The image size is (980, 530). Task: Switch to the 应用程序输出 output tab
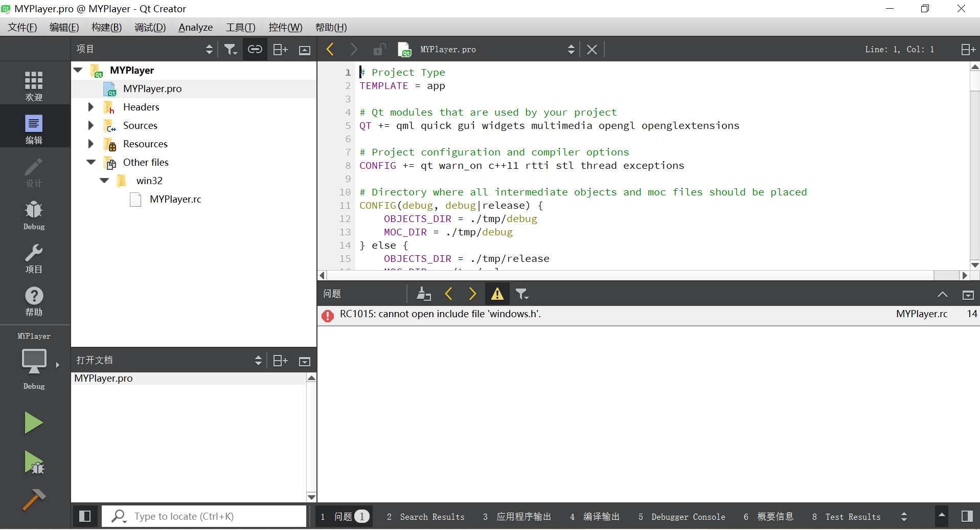click(x=517, y=517)
